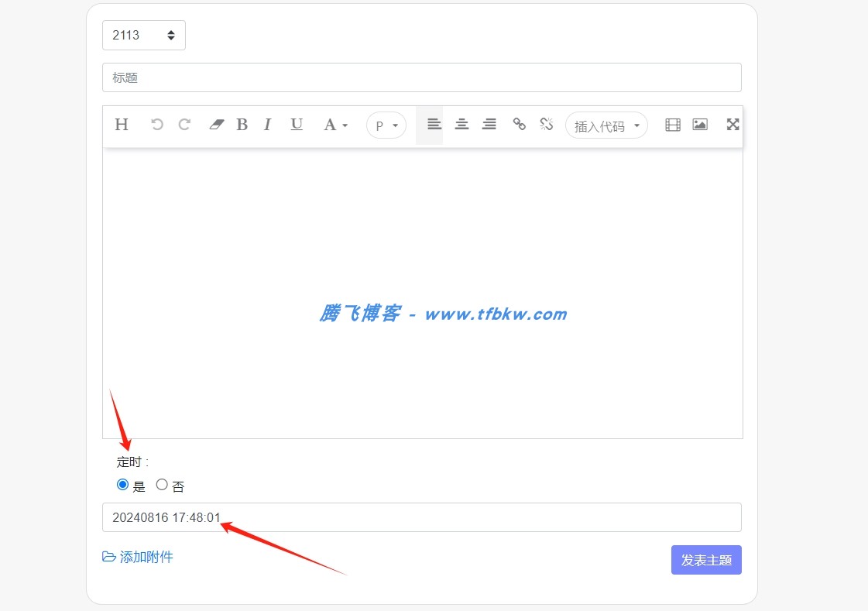This screenshot has width=868, height=611.
Task: Open the 2113 forum selector
Action: (144, 36)
